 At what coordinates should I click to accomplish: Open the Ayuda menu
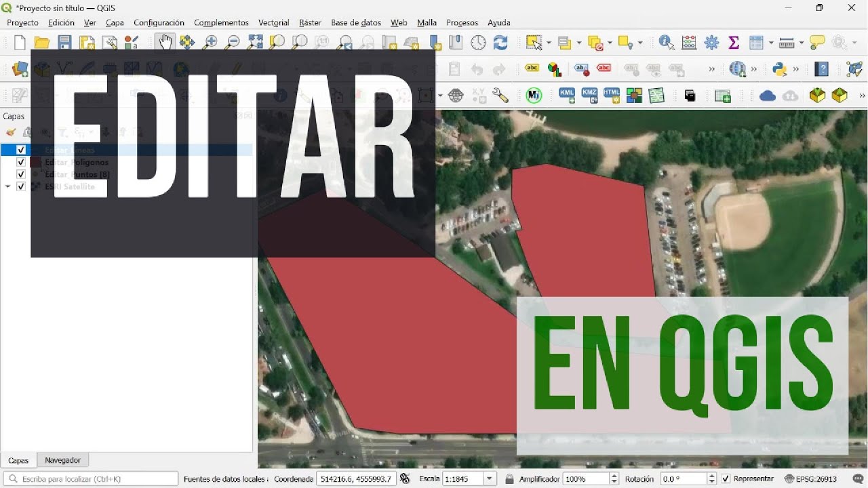(499, 22)
